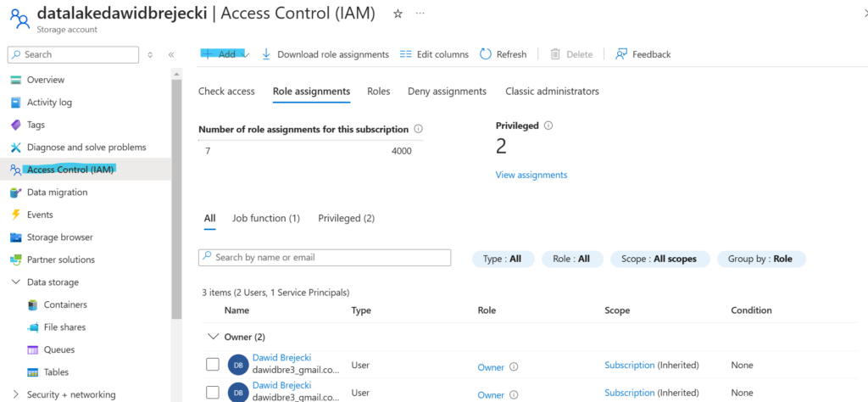Click the Download role assignments icon
The image size is (868, 402).
[266, 54]
